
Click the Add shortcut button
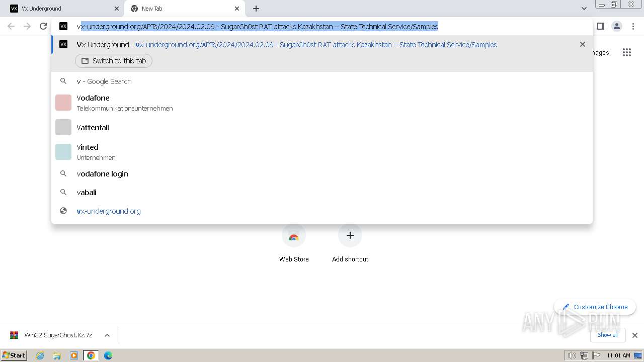(350, 243)
